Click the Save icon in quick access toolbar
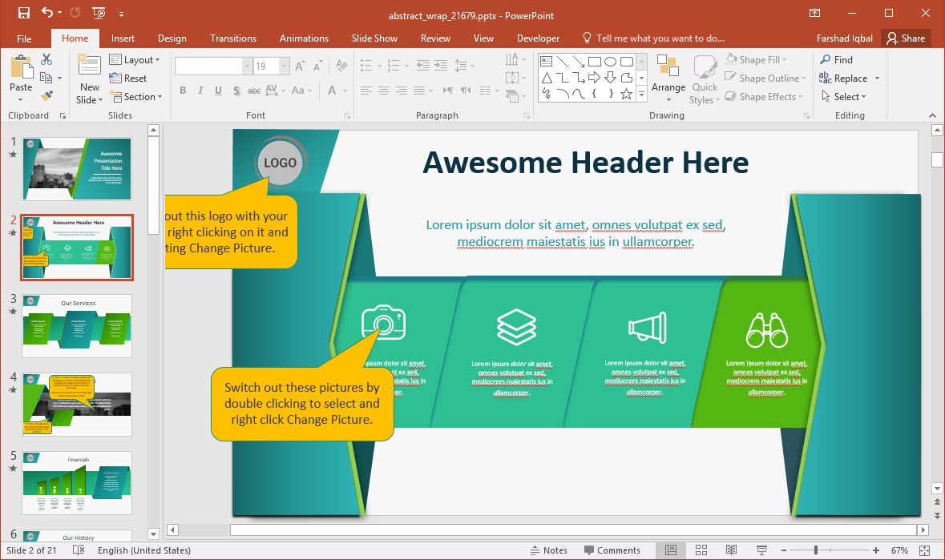This screenshot has height=560, width=945. (x=23, y=14)
